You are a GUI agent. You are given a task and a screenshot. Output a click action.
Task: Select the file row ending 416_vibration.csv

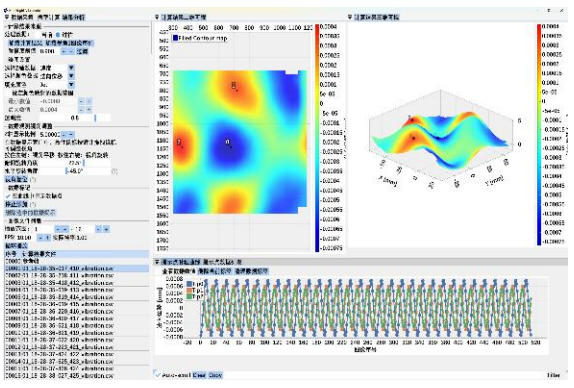pyautogui.click(x=77, y=311)
